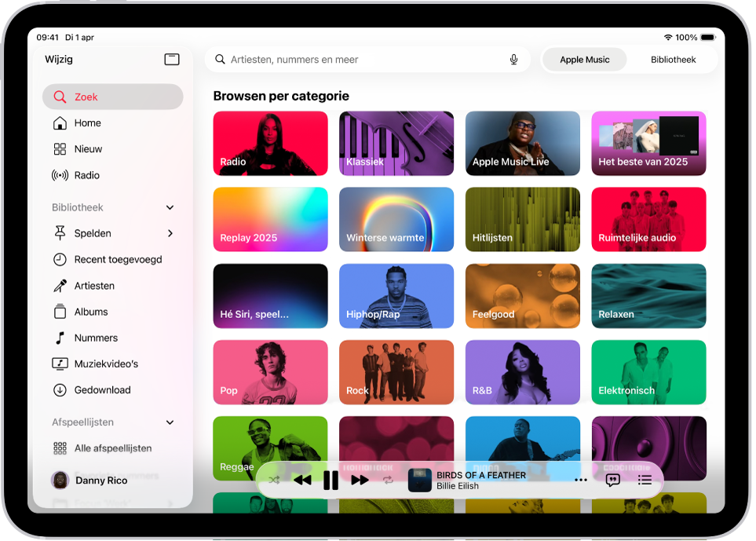This screenshot has width=756, height=541.
Task: Open Radio in the sidebar
Action: pyautogui.click(x=112, y=175)
